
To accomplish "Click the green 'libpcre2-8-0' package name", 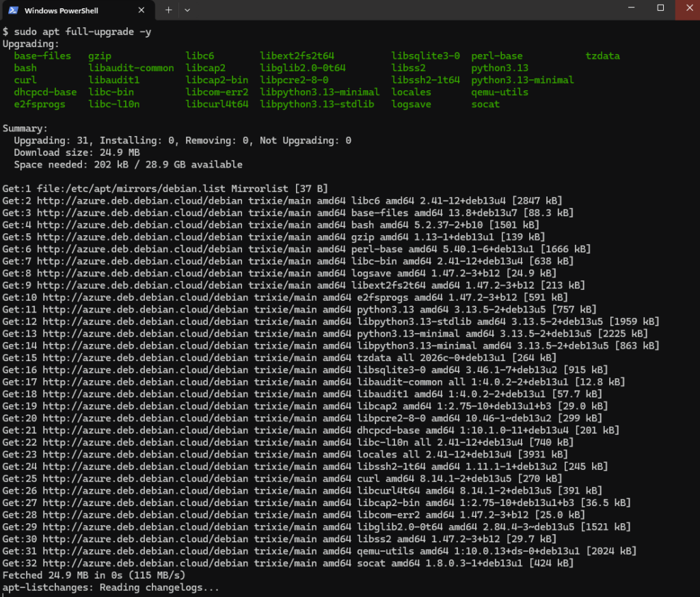I will 294,80.
